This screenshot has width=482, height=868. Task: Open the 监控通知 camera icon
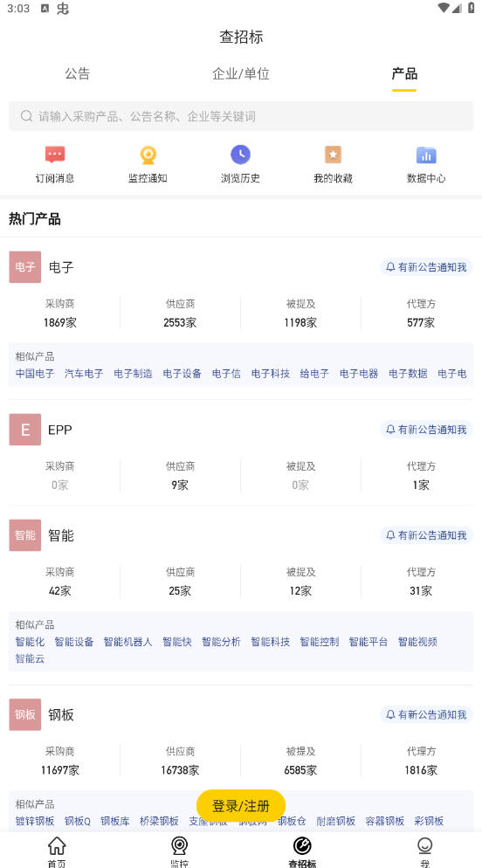148,155
